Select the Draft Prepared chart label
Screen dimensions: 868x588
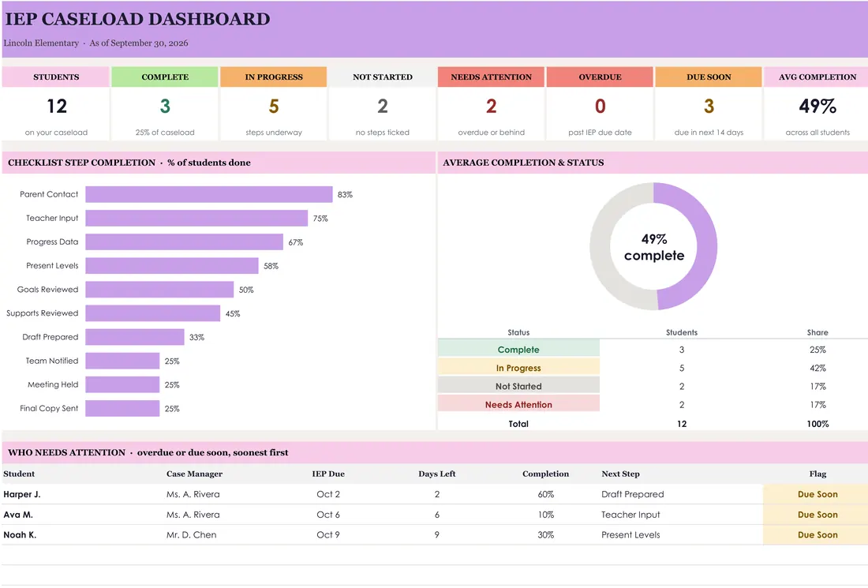(51, 337)
